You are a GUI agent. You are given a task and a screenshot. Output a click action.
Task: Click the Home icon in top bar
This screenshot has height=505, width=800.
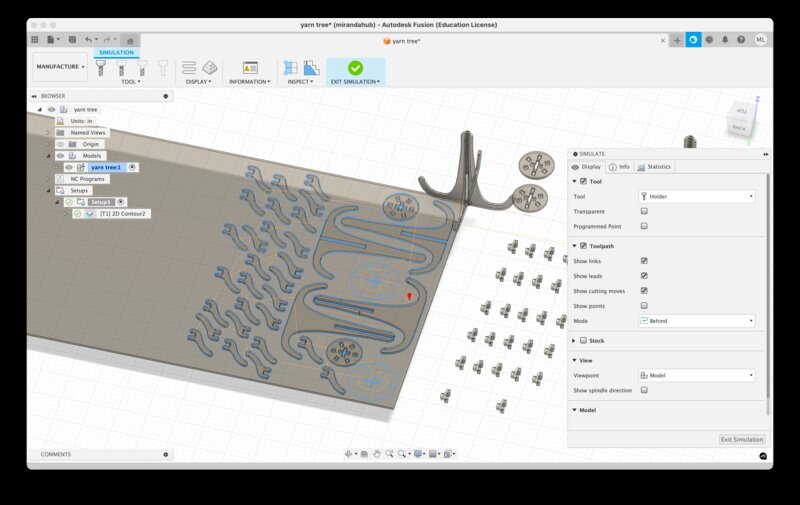tap(131, 40)
